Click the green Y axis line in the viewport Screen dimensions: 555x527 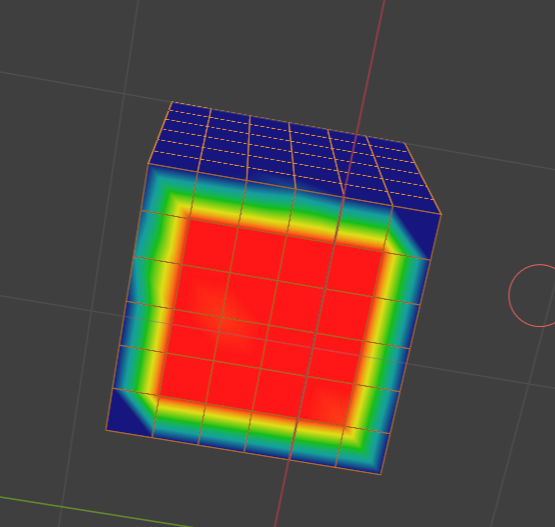(x=96, y=512)
